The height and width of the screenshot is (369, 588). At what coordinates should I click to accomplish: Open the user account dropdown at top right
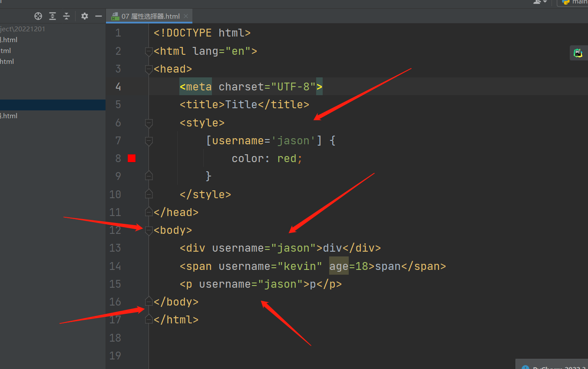tap(540, 2)
